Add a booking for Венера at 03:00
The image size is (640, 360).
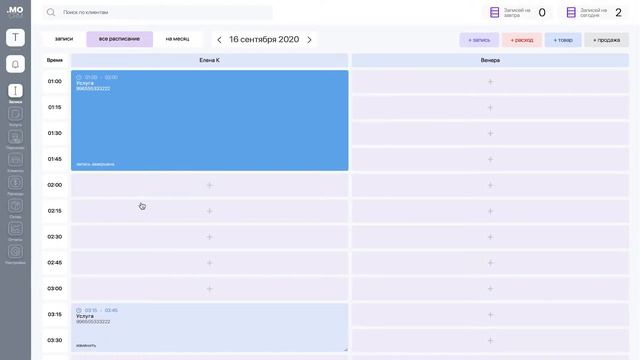click(490, 289)
